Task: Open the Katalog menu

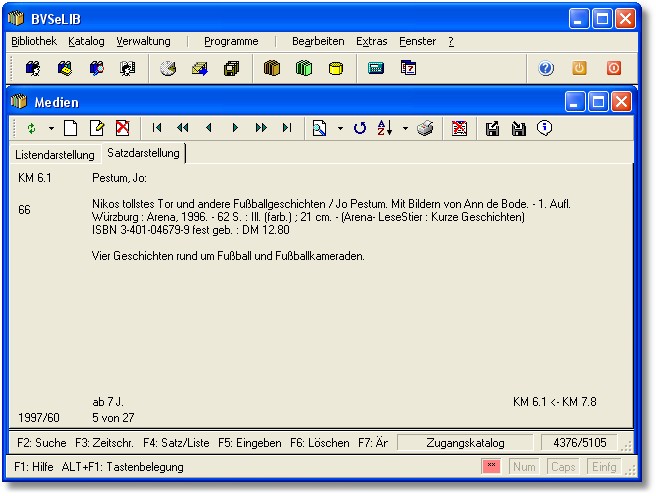Action: click(x=86, y=41)
